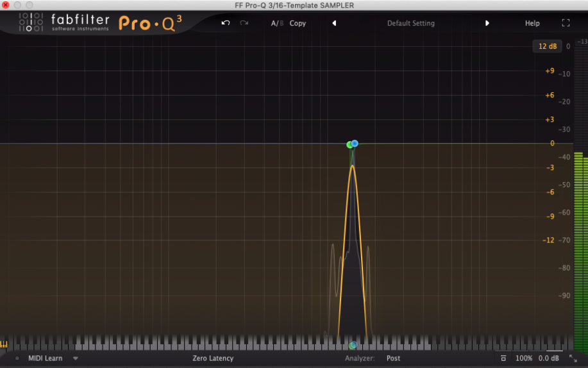Click the Analyzer Post button
588x368 pixels.
(393, 358)
